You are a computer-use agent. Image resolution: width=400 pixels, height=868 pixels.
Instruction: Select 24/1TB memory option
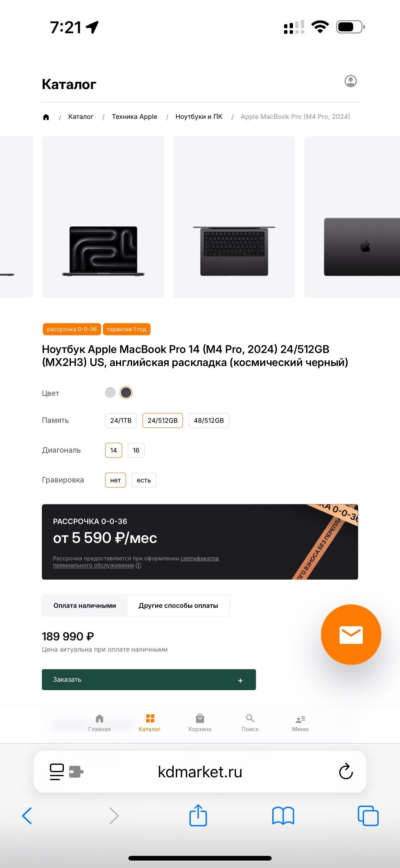121,421
